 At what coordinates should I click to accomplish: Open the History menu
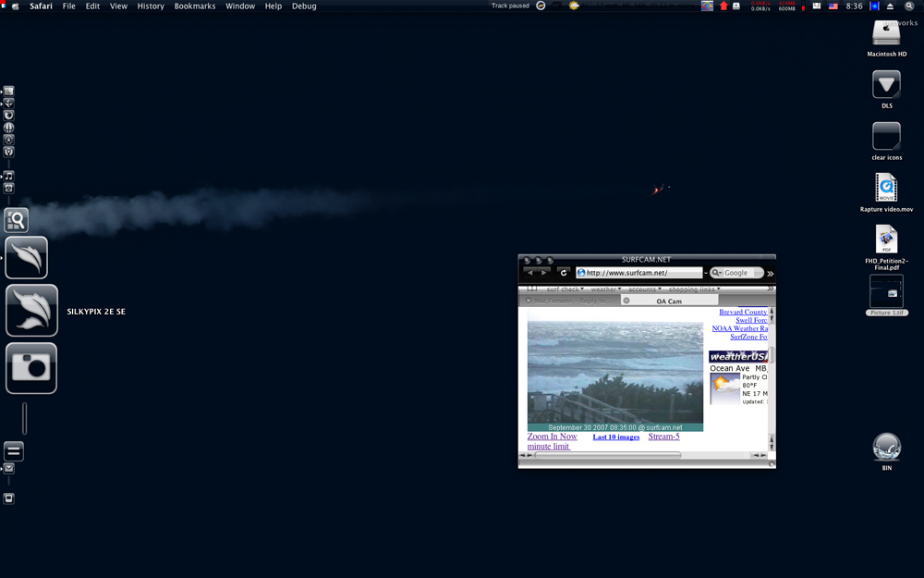[x=151, y=6]
